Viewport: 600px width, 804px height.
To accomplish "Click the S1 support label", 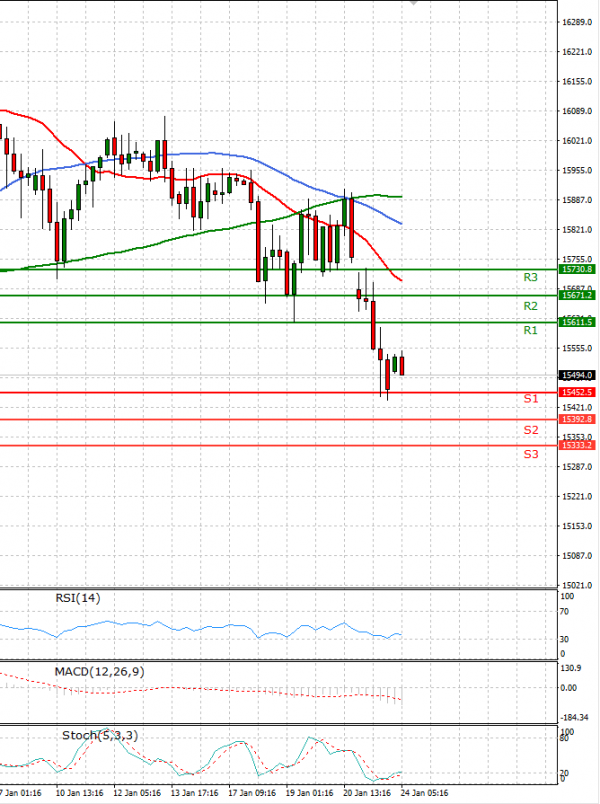I will [531, 398].
